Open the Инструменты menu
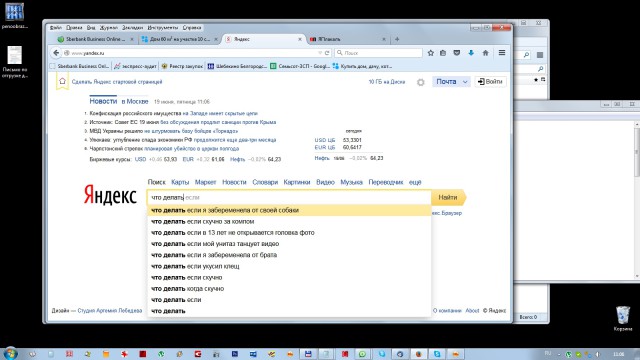Viewport: 640px width, 360px height. pos(163,28)
